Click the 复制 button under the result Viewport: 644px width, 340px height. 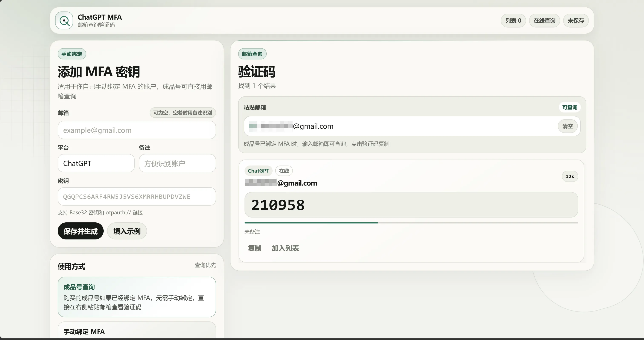point(255,248)
